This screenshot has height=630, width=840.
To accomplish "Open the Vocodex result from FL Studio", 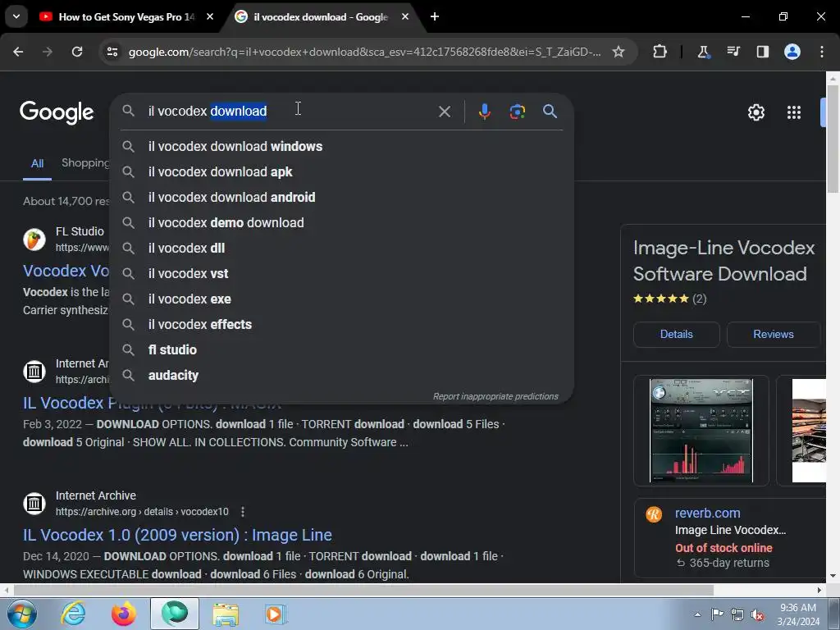I will pyautogui.click(x=66, y=271).
